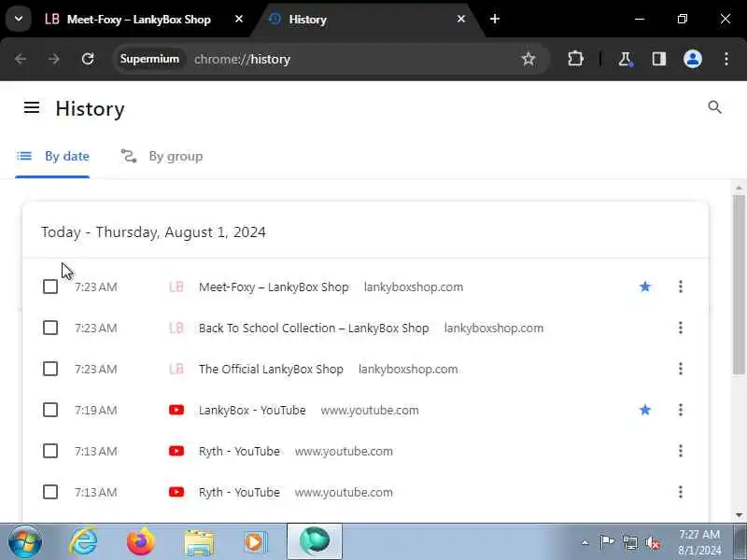747x560 pixels.
Task: Open the browser three-dot main menu
Action: [x=726, y=59]
